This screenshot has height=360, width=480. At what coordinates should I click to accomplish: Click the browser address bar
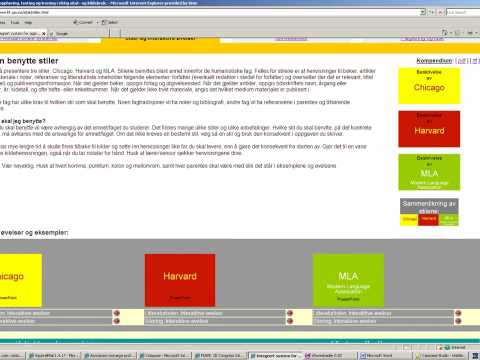point(210,12)
